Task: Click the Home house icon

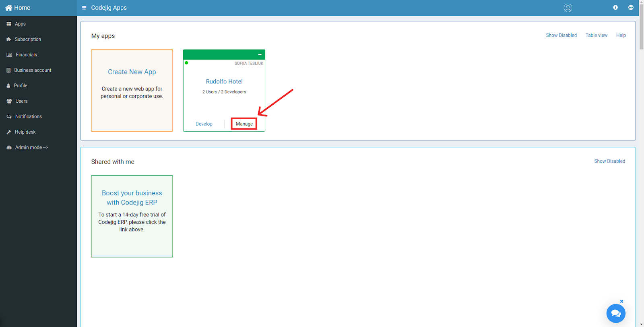Action: coord(8,8)
